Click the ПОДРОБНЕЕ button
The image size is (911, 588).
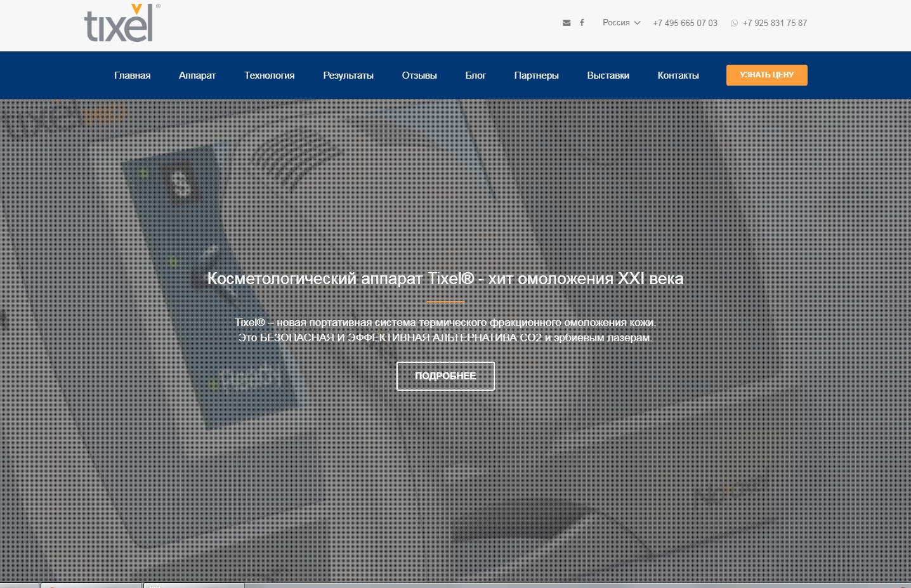[x=445, y=376]
